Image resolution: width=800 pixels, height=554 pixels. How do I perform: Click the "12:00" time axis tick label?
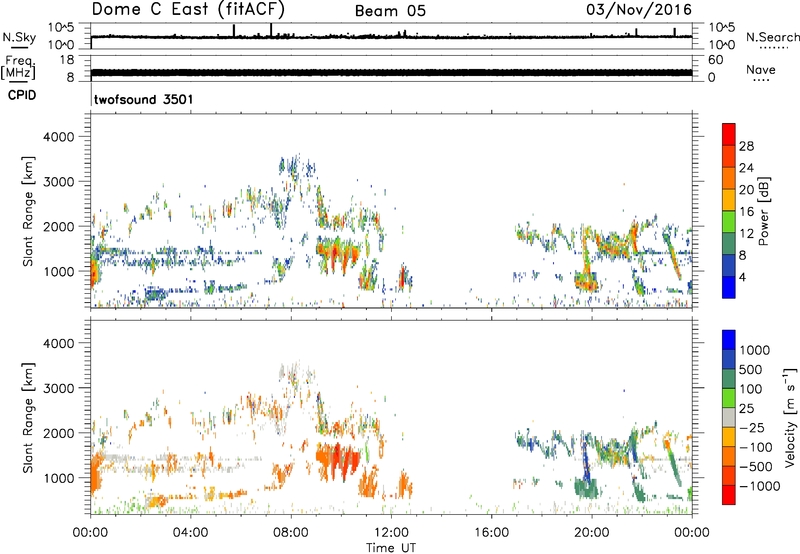(391, 533)
